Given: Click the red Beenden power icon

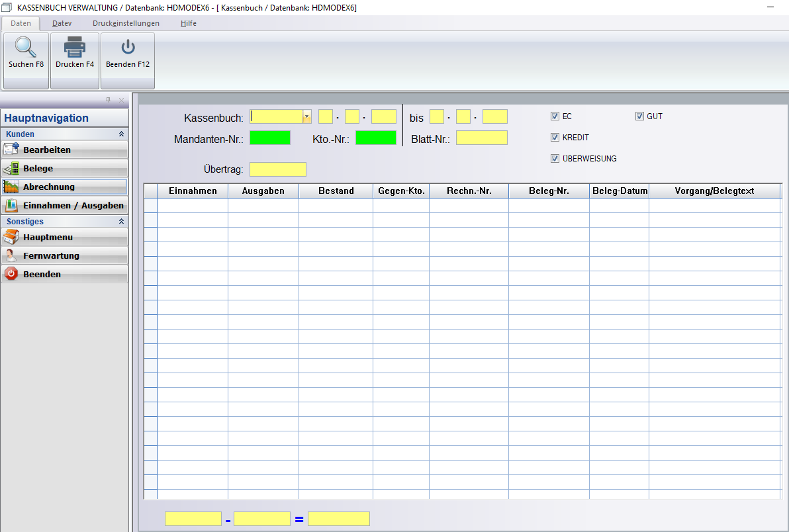Looking at the screenshot, I should (x=11, y=274).
